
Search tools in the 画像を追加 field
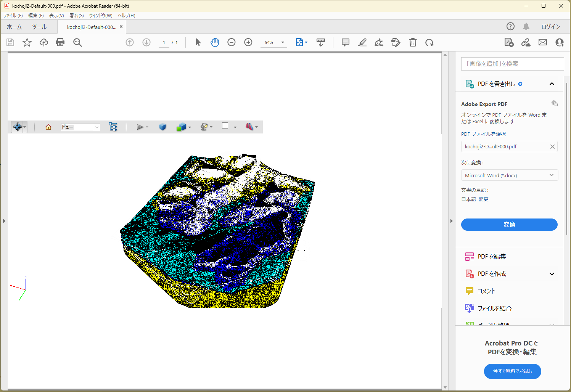point(512,64)
